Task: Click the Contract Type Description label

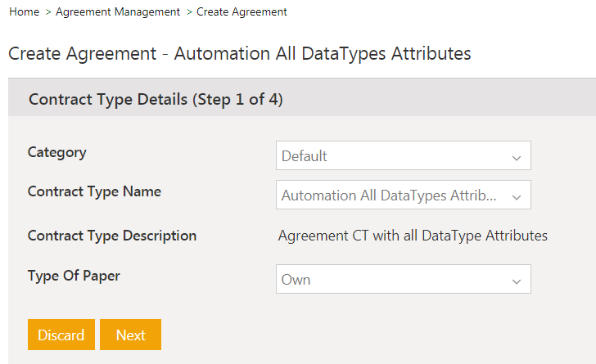Action: pos(112,236)
